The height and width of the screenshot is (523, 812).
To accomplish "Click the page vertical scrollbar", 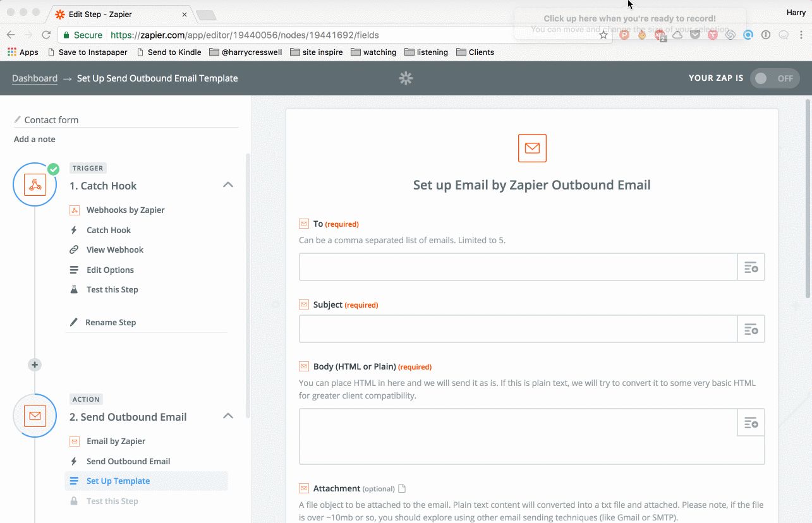I will tap(808, 197).
